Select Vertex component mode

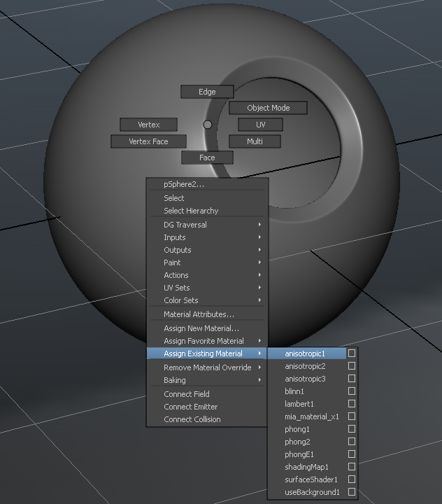(x=148, y=125)
